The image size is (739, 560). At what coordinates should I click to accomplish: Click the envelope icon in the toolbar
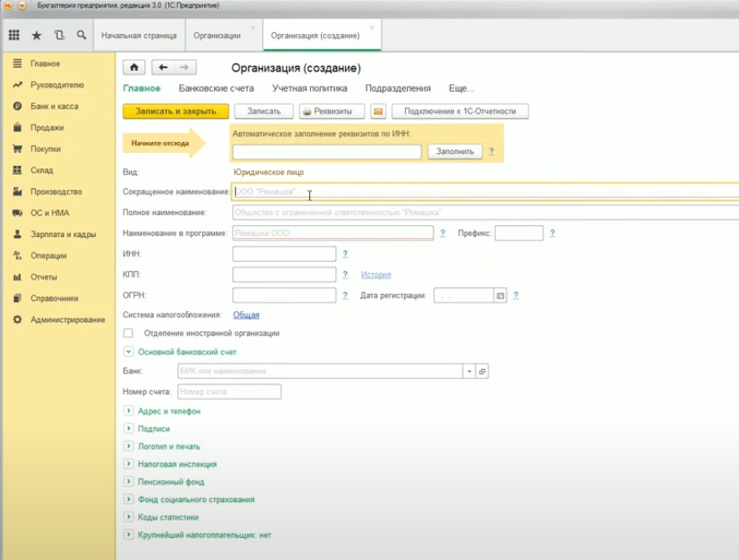pyautogui.click(x=379, y=111)
